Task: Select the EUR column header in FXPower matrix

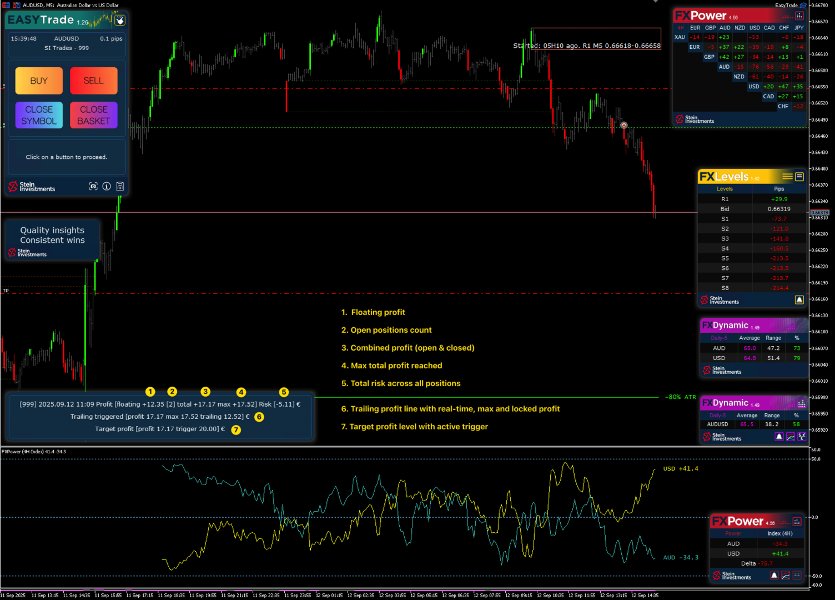Action: point(695,28)
